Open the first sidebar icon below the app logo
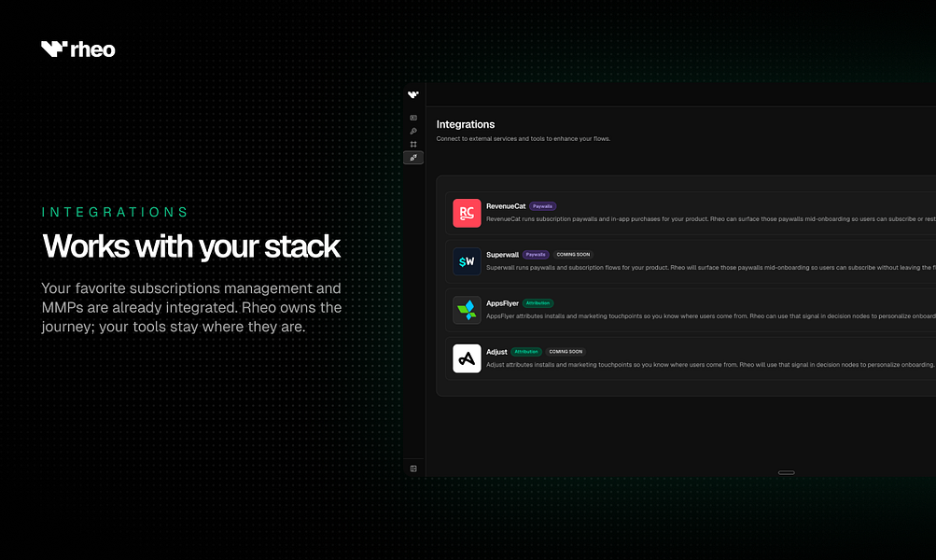The width and height of the screenshot is (936, 560). 413,118
